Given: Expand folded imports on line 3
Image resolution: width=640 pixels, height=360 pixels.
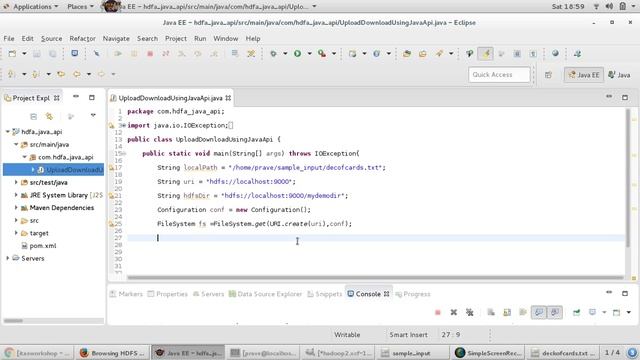Looking at the screenshot, I should [x=124, y=125].
